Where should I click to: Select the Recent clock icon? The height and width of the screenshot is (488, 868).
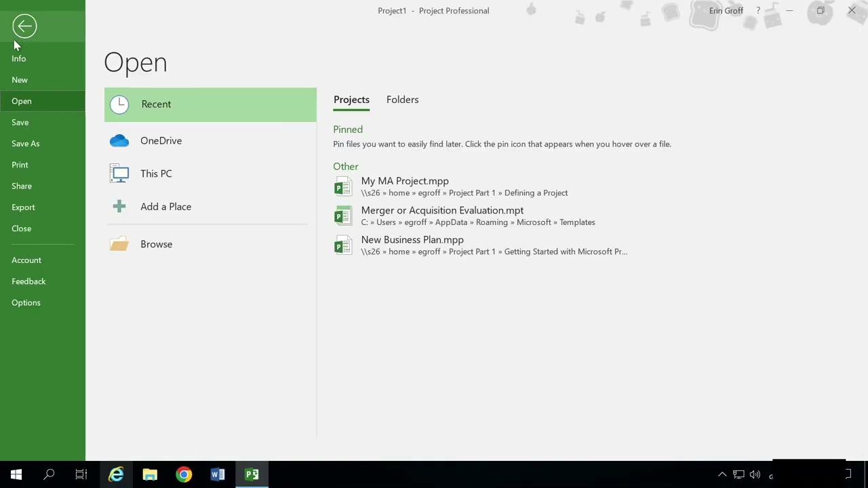[x=119, y=104]
